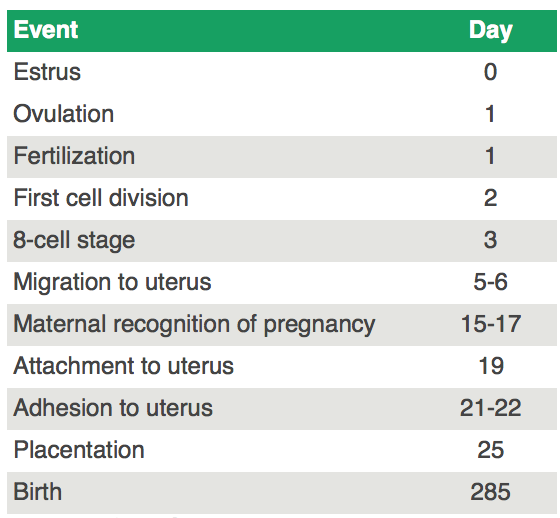The image size is (560, 518).
Task: Click the First cell division entry
Action: coord(101,198)
